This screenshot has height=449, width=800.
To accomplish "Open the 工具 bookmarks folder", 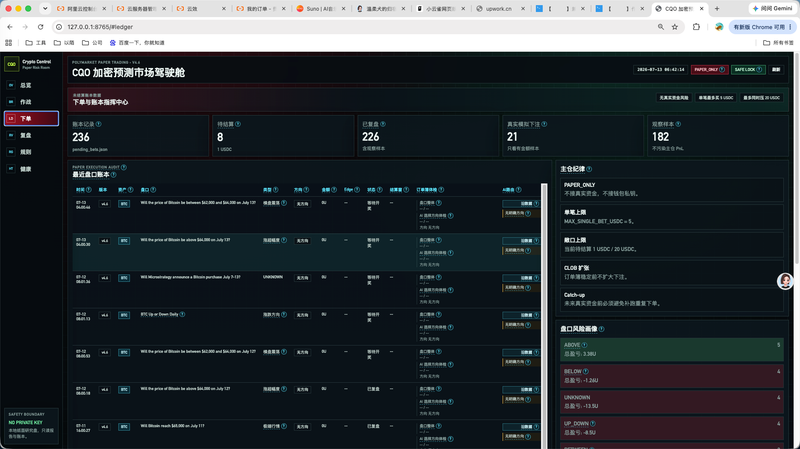I will 36,43.
